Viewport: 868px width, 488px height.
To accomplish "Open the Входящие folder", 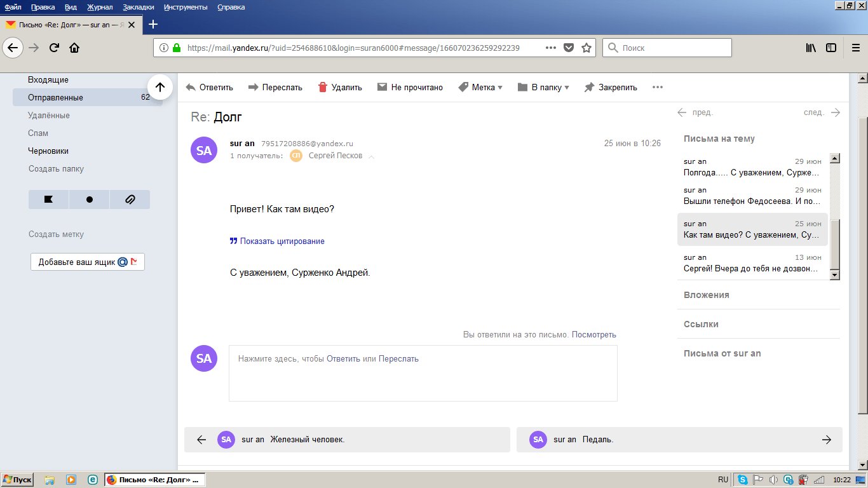I will (x=48, y=79).
